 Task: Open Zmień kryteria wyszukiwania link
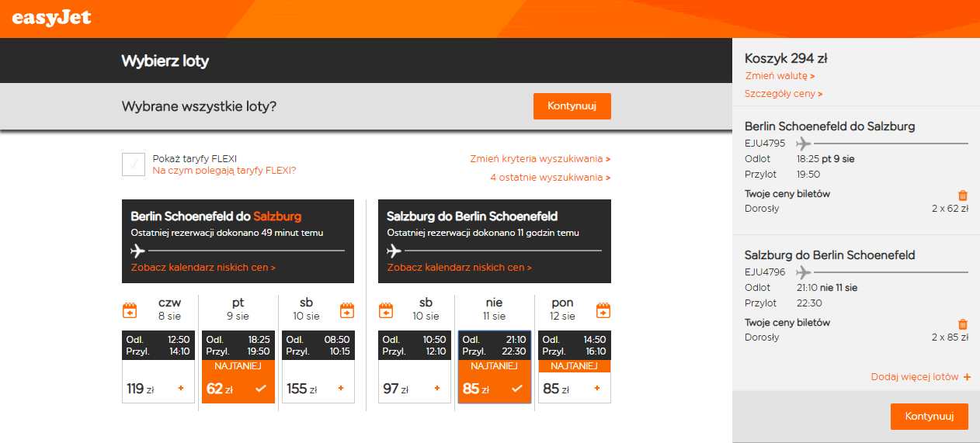[540, 159]
